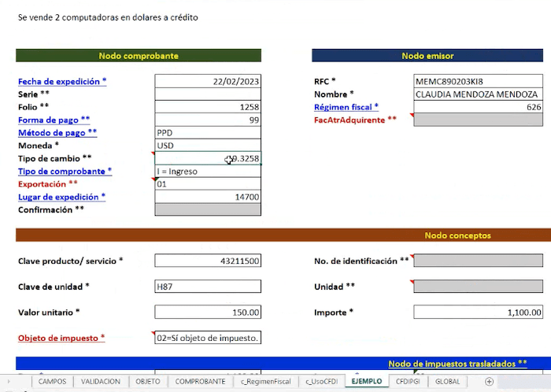Switch to the GLOBAL sheet tab

(447, 382)
